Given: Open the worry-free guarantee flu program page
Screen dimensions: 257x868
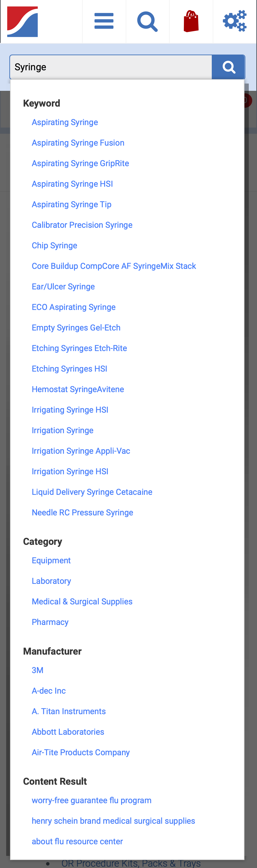Looking at the screenshot, I should pos(91,800).
